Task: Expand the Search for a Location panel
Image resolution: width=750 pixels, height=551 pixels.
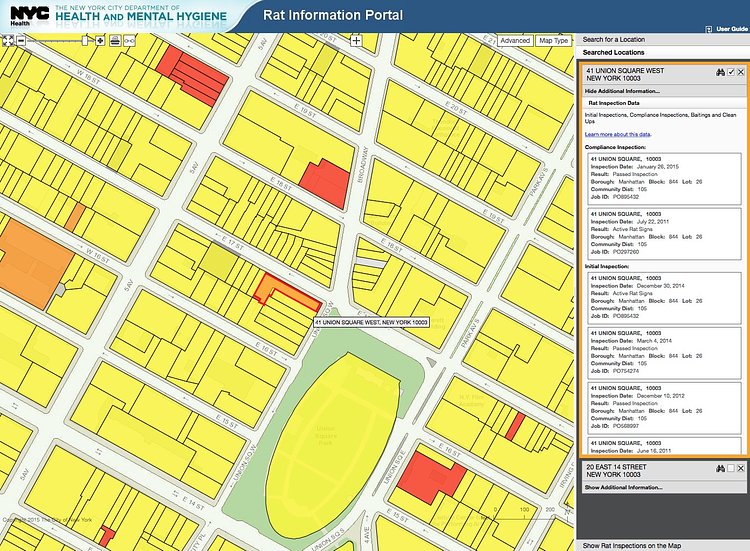Action: pos(614,39)
